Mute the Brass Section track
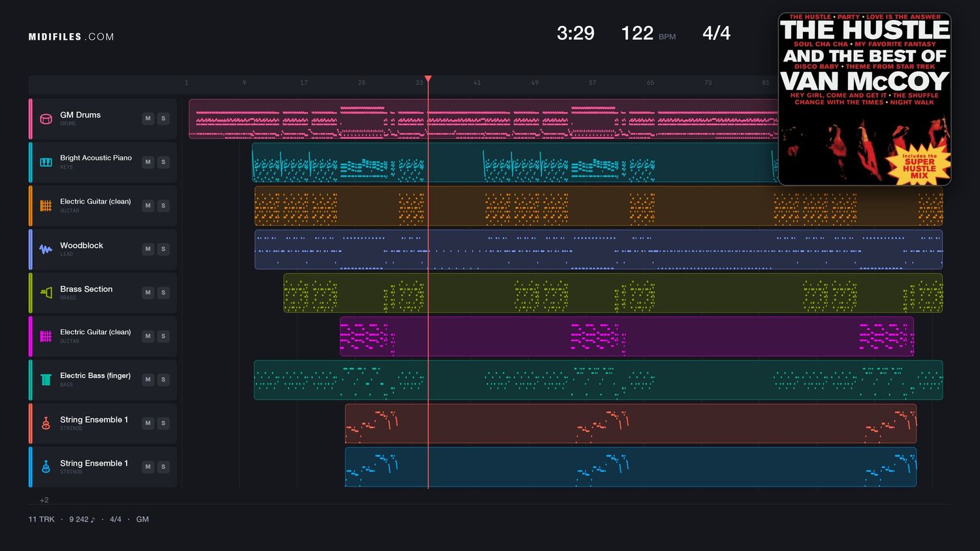 click(148, 292)
